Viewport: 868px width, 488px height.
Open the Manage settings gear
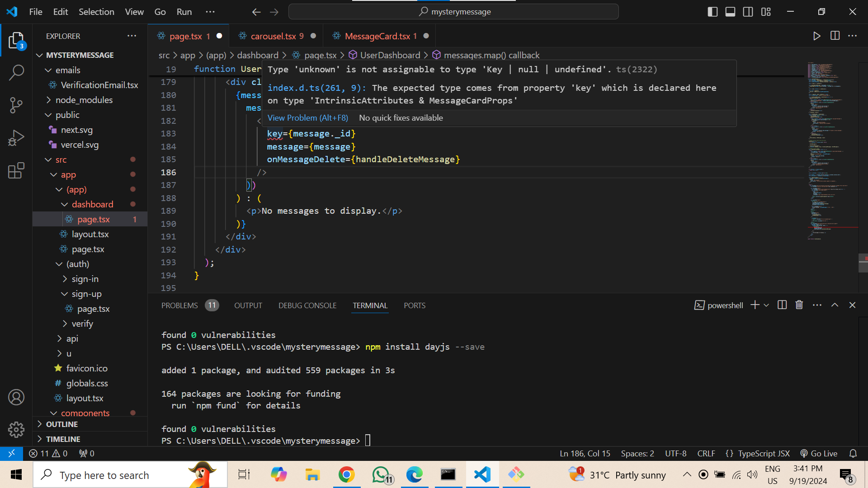click(x=16, y=430)
